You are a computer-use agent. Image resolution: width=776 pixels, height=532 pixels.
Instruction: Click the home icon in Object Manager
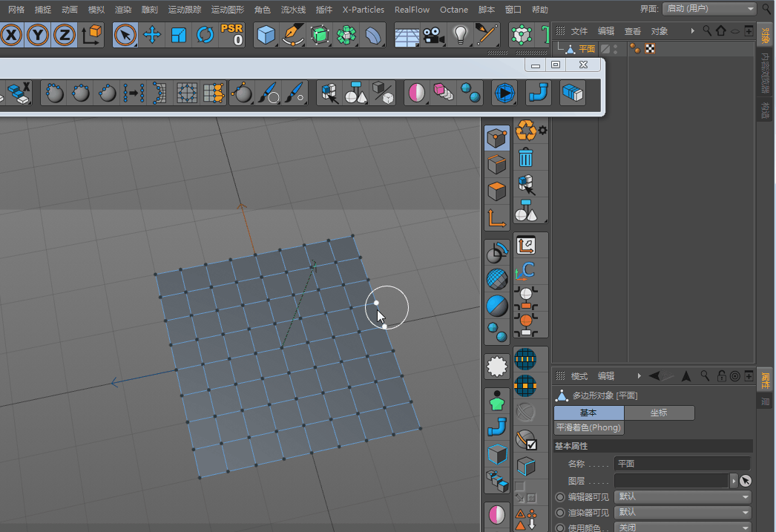click(720, 30)
